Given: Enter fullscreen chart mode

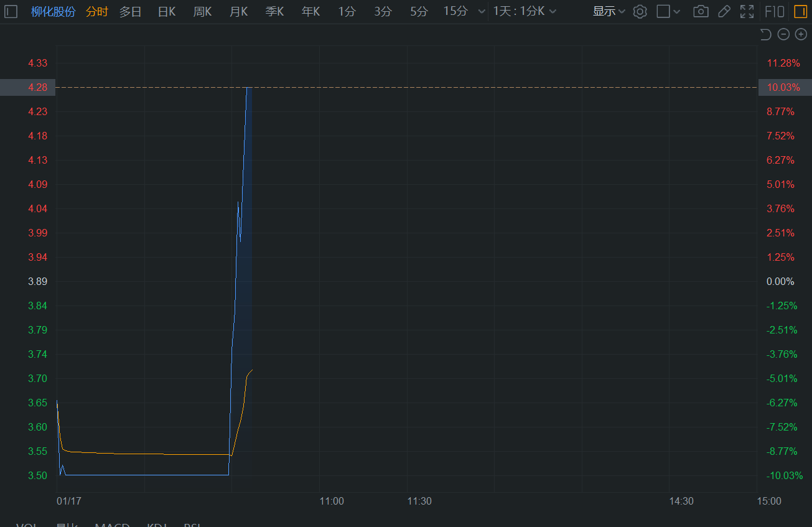Looking at the screenshot, I should [x=747, y=11].
